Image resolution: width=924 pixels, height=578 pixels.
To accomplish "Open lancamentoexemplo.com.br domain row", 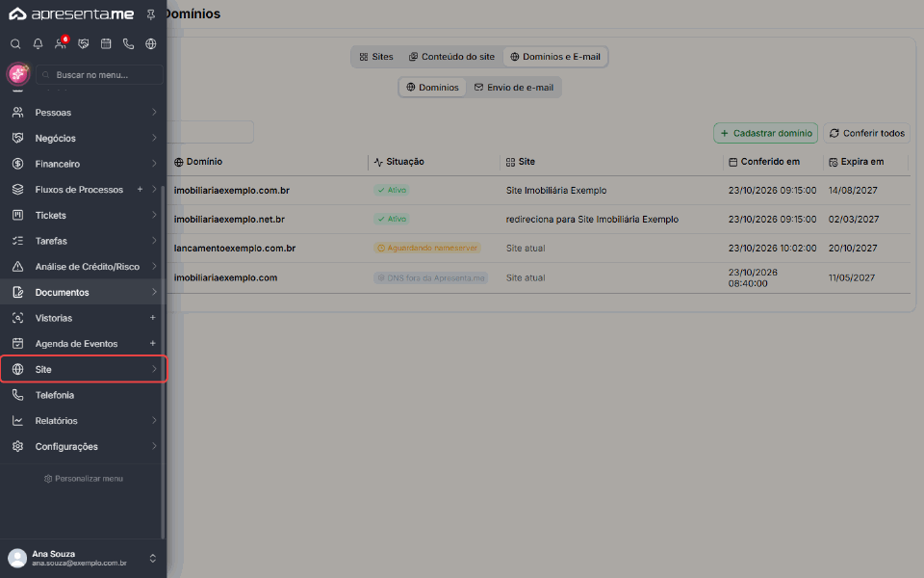I will [x=539, y=249].
